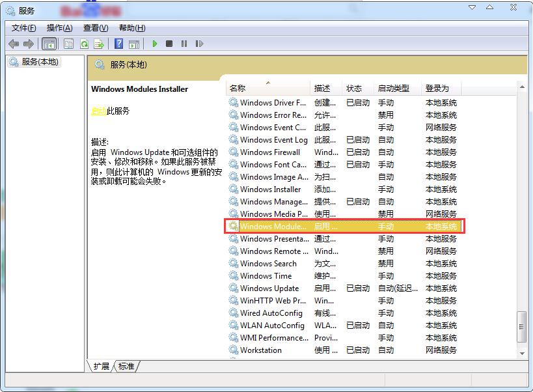The image size is (533, 392).
Task: Click the Restart service icon
Action: point(199,44)
